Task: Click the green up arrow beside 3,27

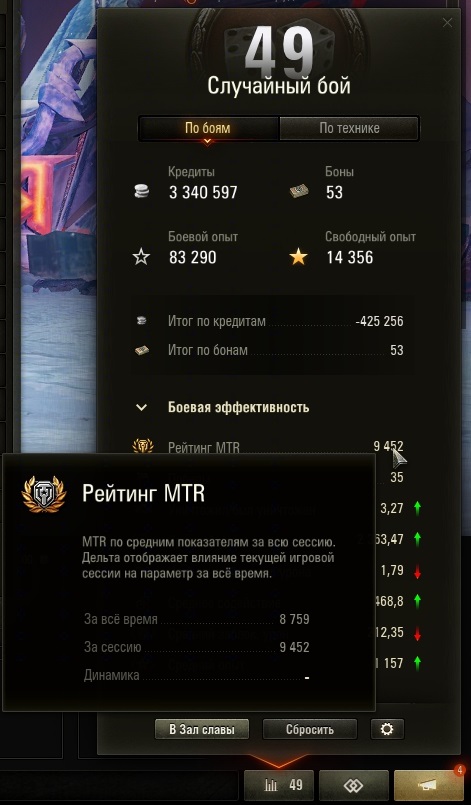Action: click(417, 508)
